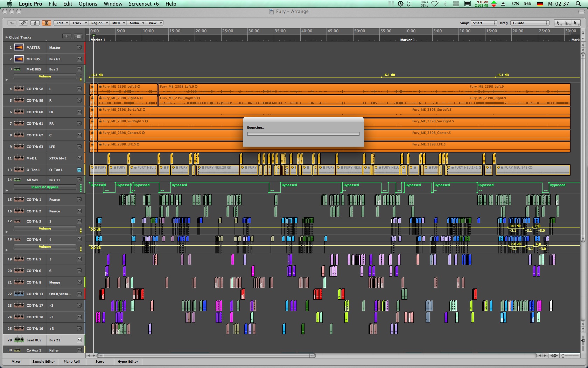Open the Screenset 6 menu
Screen dimensions: 588x368
(x=143, y=4)
